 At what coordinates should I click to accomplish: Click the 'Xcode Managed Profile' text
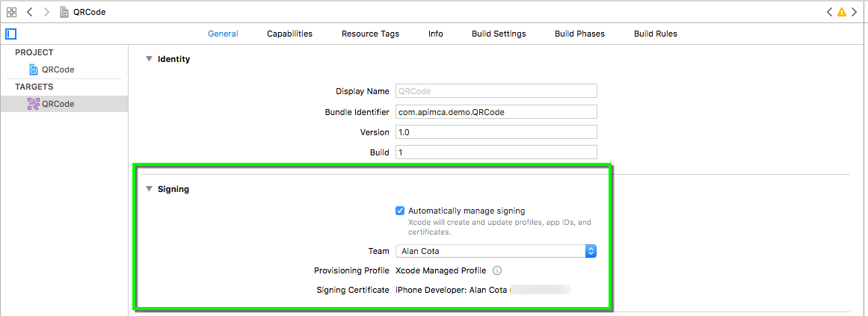click(440, 270)
